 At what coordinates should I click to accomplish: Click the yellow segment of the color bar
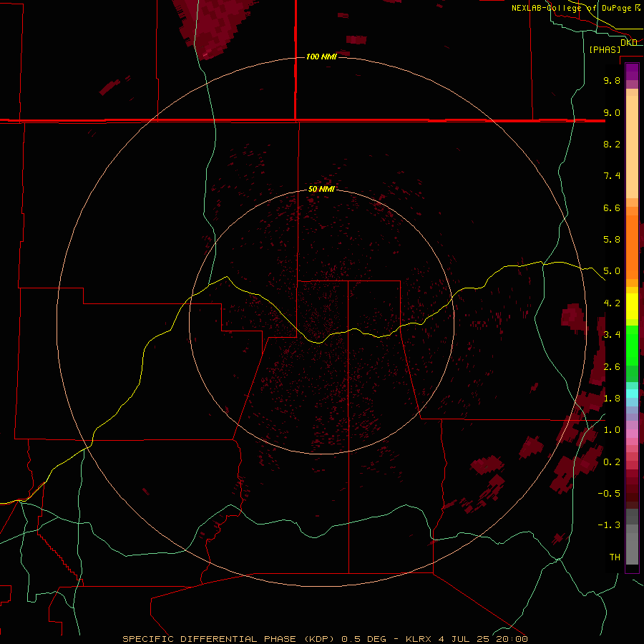tap(632, 306)
